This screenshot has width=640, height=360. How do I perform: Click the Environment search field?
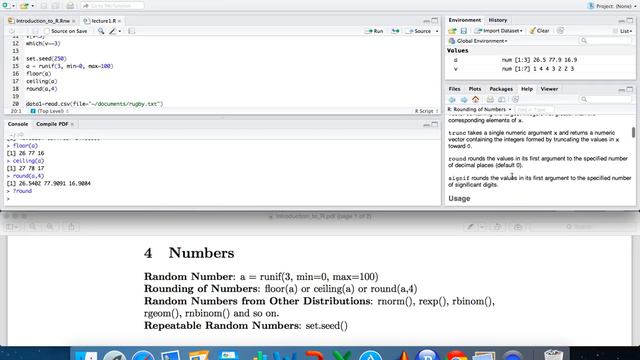pos(605,41)
